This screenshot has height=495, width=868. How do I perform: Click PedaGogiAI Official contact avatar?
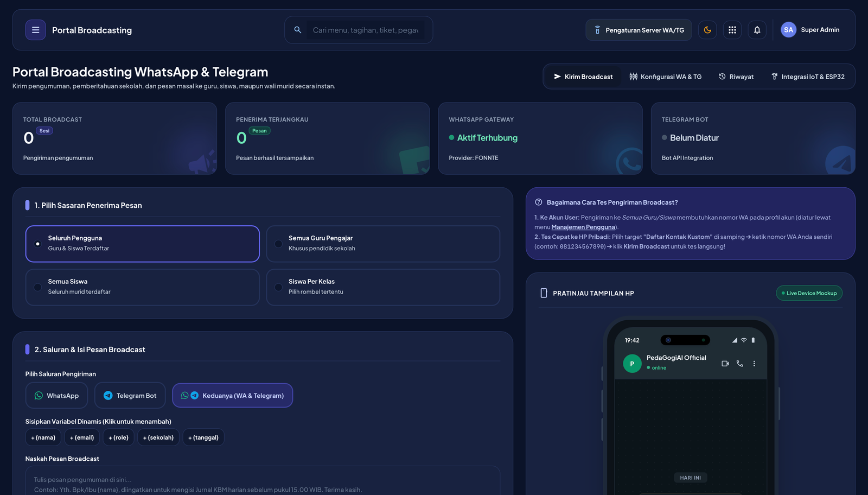coord(632,364)
